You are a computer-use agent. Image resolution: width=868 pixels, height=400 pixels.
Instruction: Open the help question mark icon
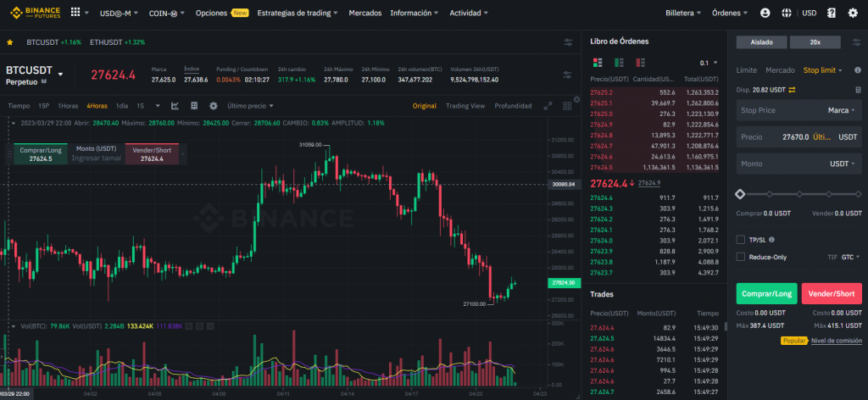pyautogui.click(x=831, y=13)
